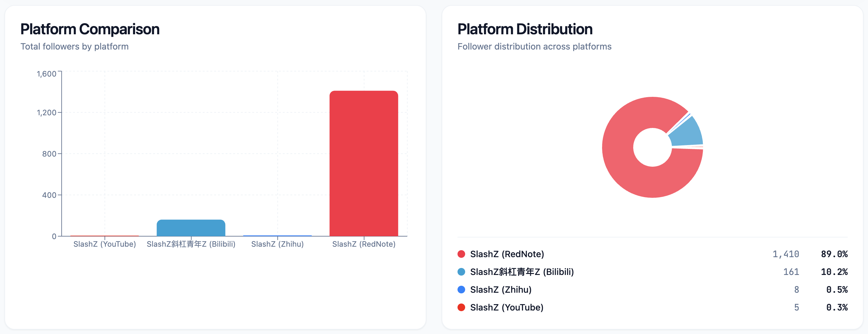Select the blue Bilibili bar
Screen dimensions: 868x334
click(x=191, y=228)
